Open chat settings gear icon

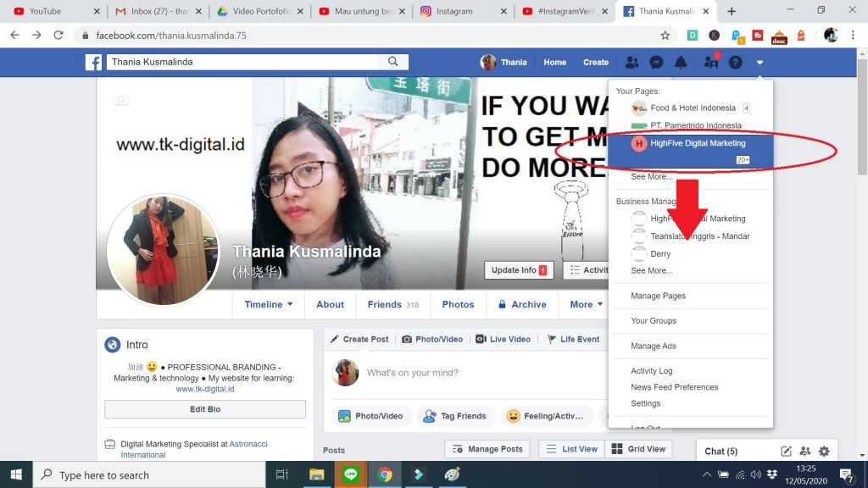coord(824,451)
